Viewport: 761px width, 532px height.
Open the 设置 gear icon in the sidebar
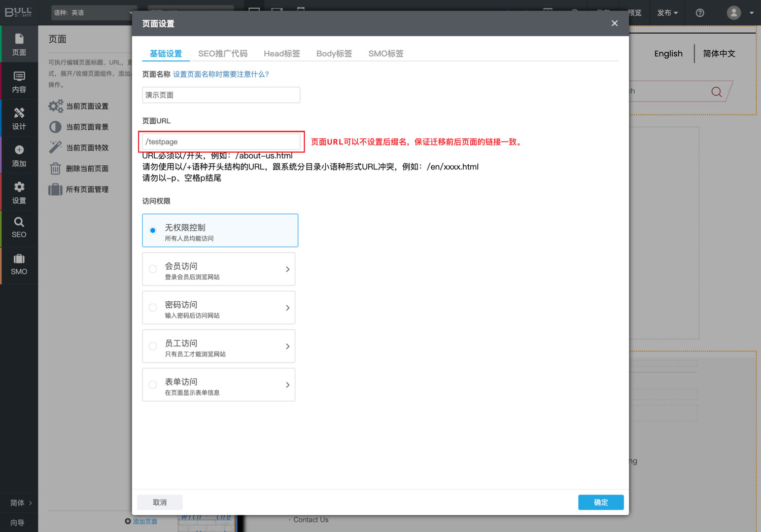[x=19, y=193]
